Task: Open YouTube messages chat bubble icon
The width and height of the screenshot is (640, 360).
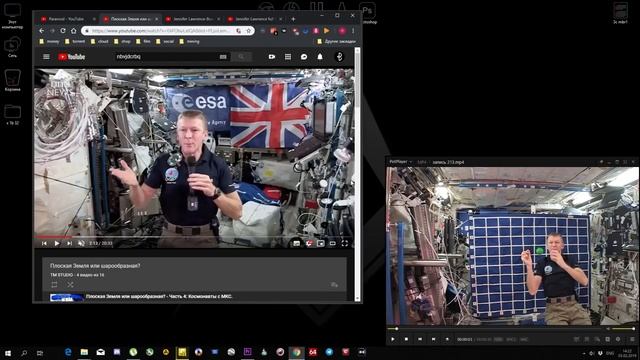Action: point(304,57)
